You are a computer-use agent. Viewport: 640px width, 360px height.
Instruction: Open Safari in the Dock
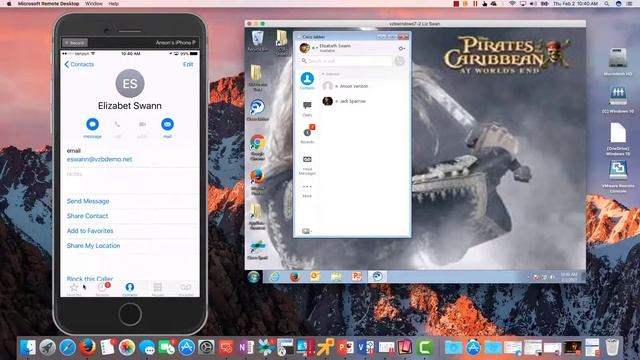coord(67,347)
